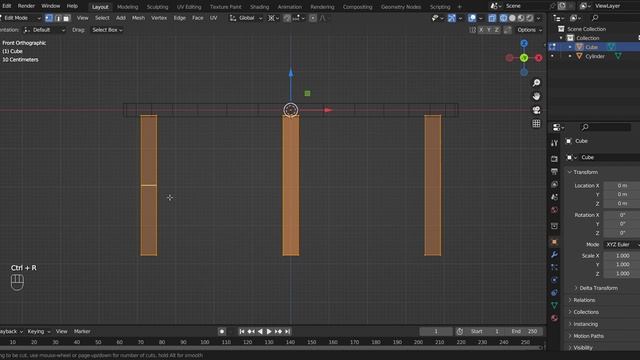Click the Scale X field
The image size is (640, 360).
tap(622, 256)
